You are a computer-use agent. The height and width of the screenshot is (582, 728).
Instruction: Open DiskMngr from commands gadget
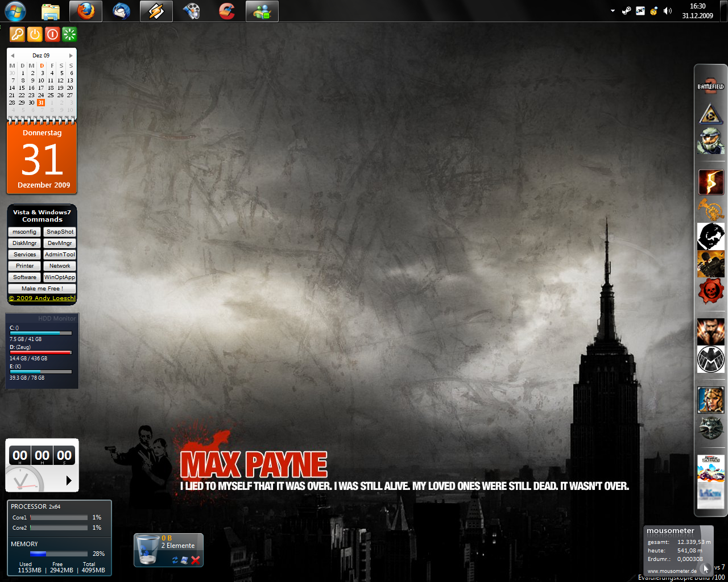[x=24, y=243]
